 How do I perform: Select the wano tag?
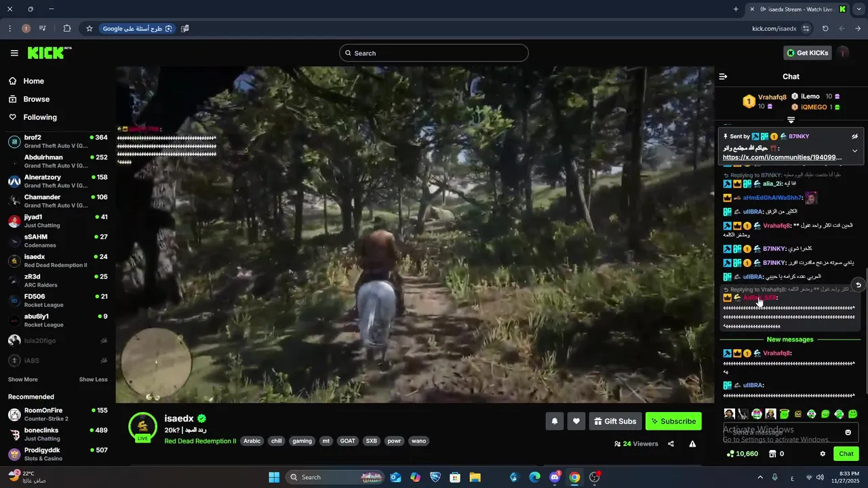click(419, 441)
